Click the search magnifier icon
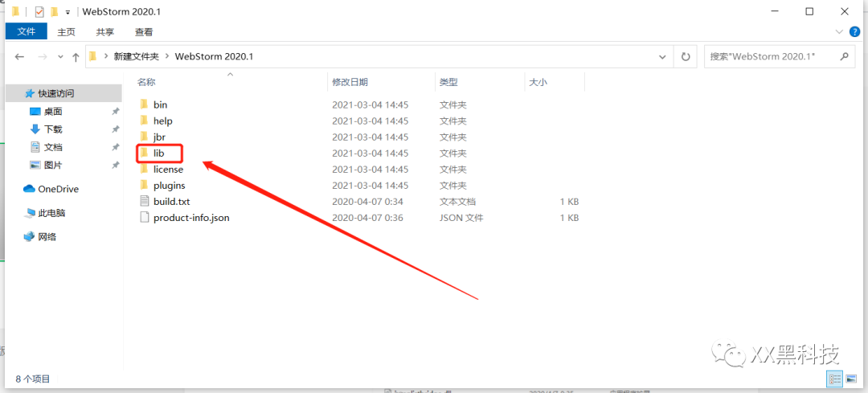The width and height of the screenshot is (868, 393). click(x=844, y=56)
